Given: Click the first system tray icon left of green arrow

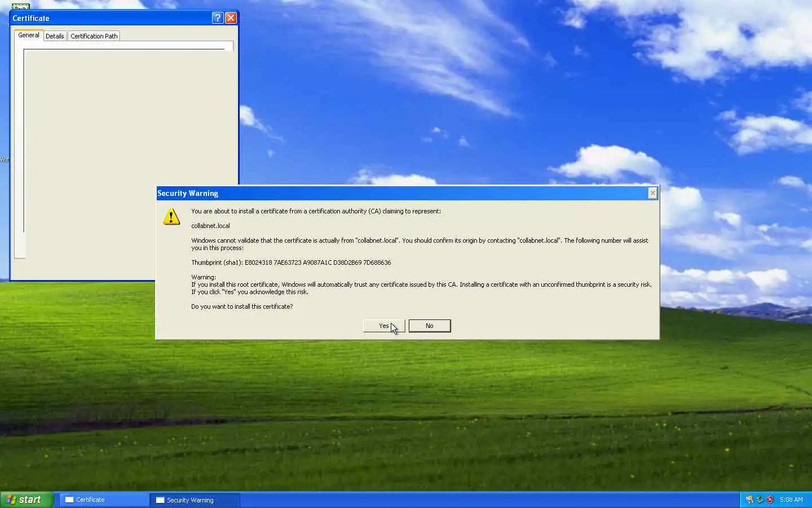Looking at the screenshot, I should coord(749,500).
